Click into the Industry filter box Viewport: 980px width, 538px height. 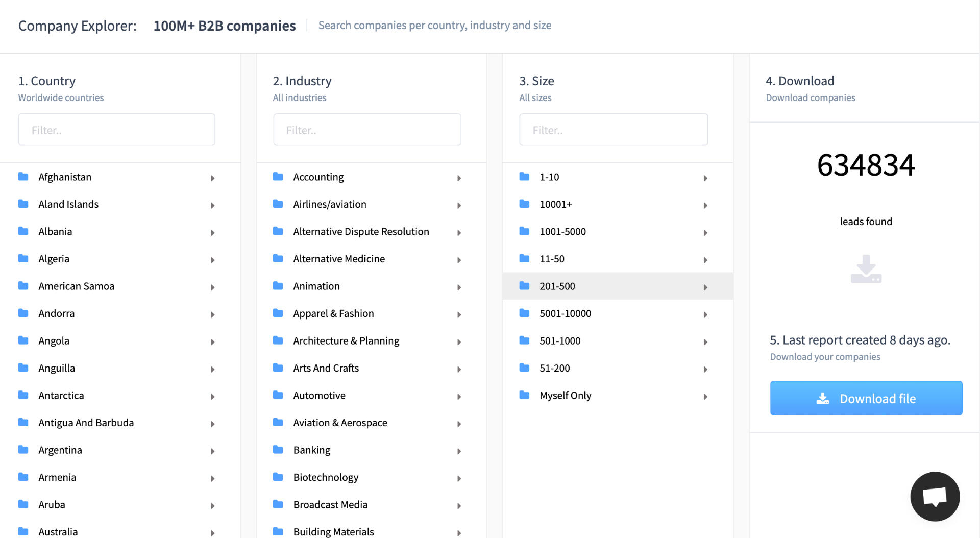[367, 130]
